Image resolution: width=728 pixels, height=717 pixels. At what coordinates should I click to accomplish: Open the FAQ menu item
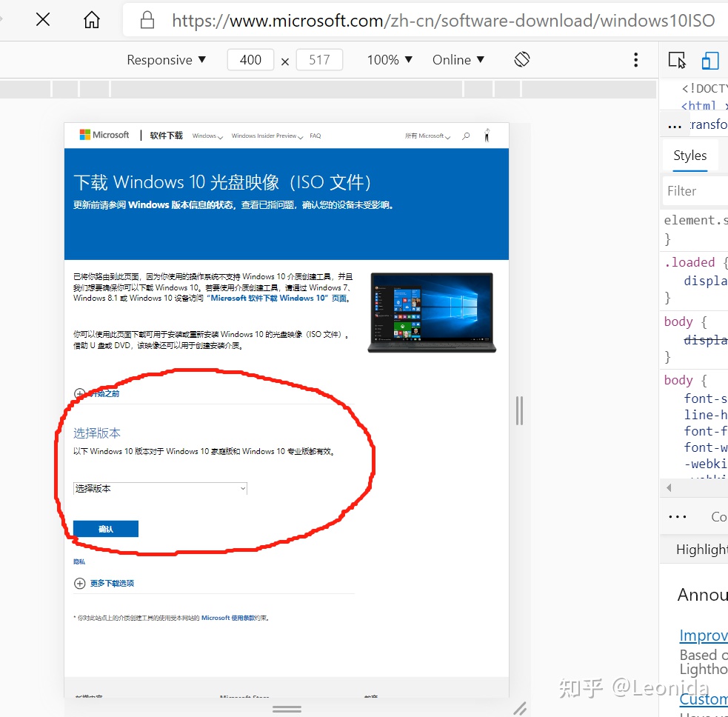[315, 136]
